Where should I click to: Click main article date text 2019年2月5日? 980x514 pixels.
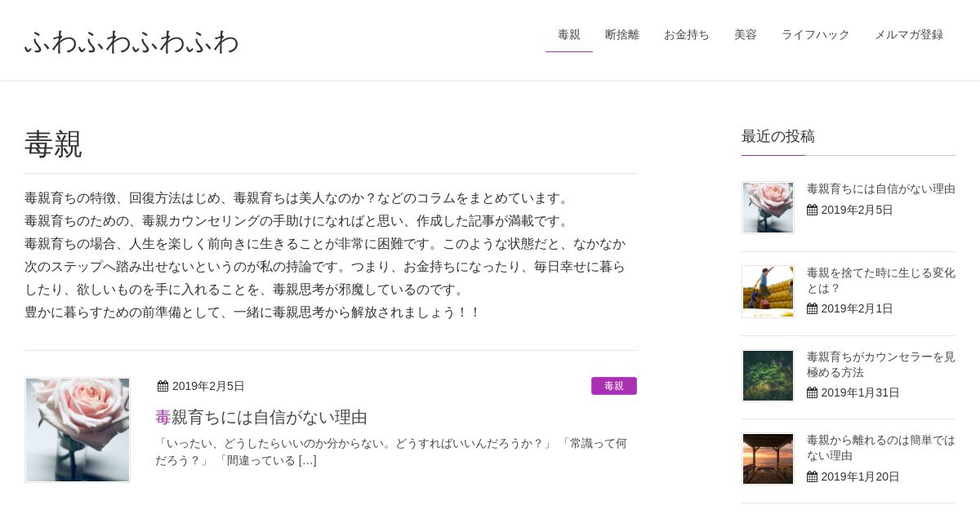coord(208,386)
